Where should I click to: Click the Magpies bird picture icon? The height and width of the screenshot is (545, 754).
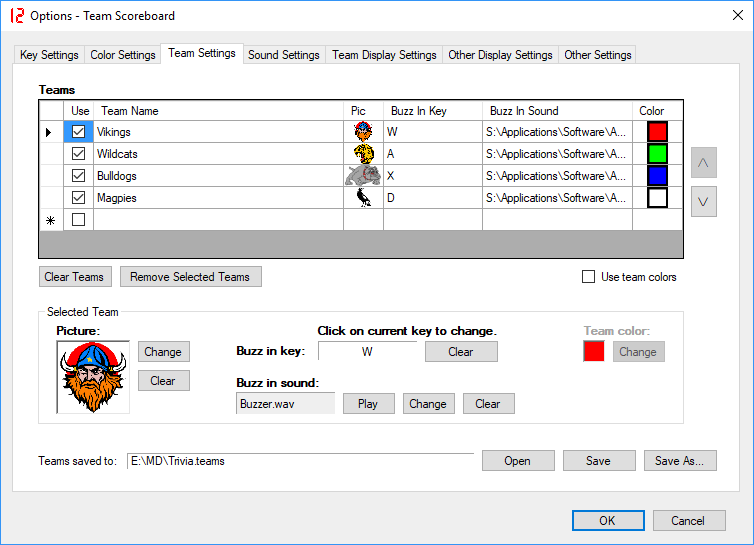[x=363, y=198]
